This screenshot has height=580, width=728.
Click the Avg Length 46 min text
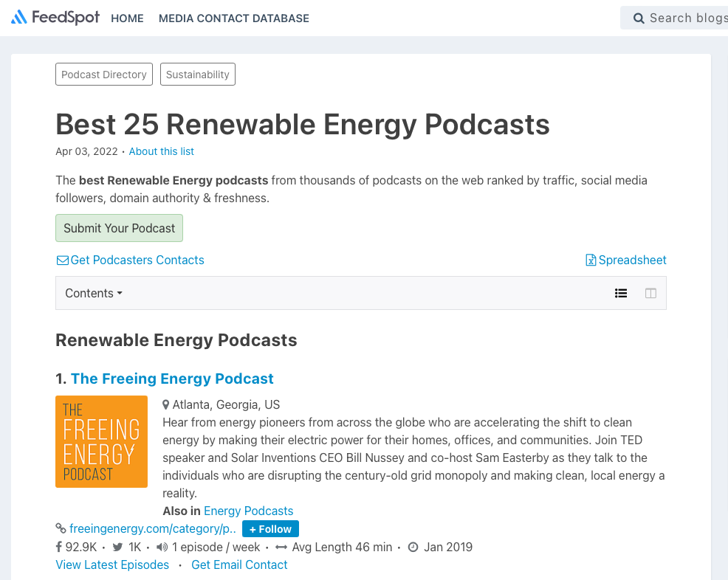pyautogui.click(x=342, y=547)
